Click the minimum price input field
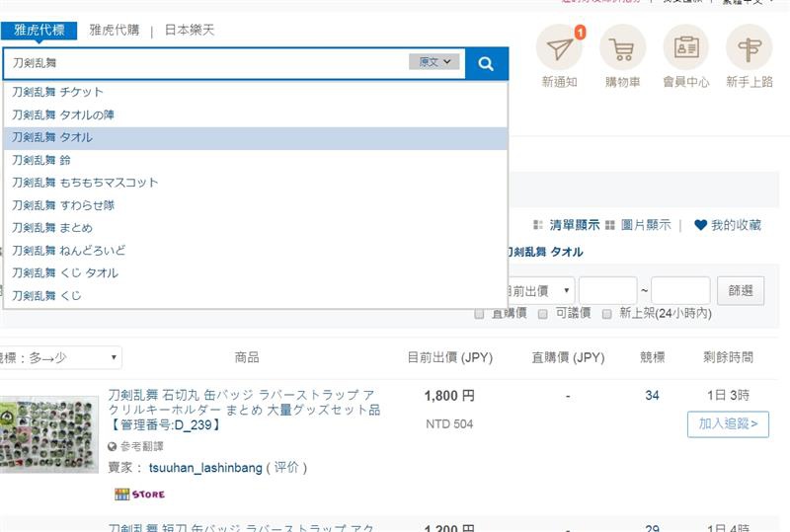 coord(607,291)
